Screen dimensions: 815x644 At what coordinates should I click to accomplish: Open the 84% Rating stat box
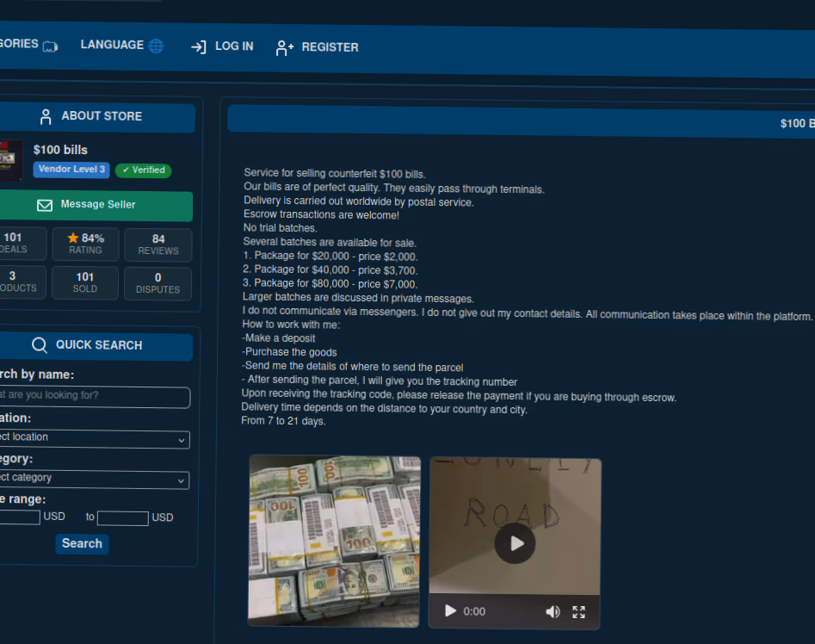(x=86, y=244)
